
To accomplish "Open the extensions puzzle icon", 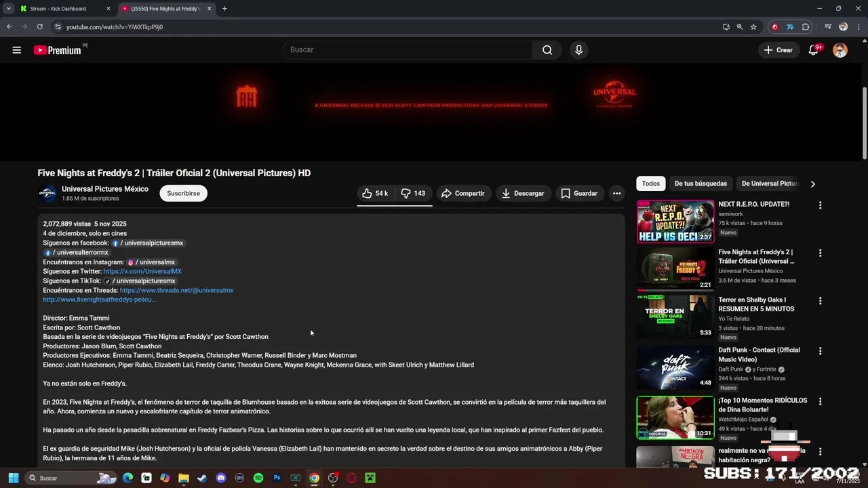I will tap(806, 27).
